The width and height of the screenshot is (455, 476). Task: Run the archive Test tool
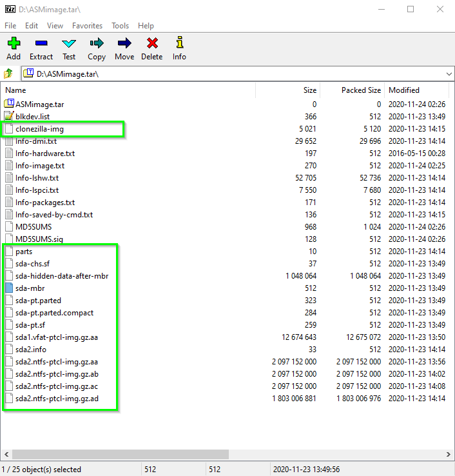(69, 48)
